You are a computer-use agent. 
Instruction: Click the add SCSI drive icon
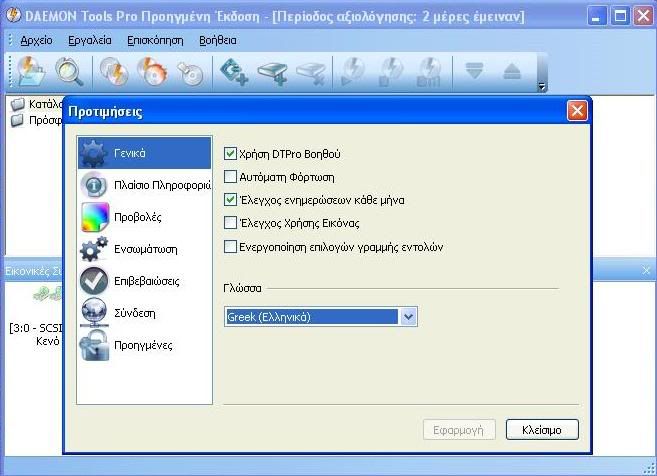pos(273,72)
